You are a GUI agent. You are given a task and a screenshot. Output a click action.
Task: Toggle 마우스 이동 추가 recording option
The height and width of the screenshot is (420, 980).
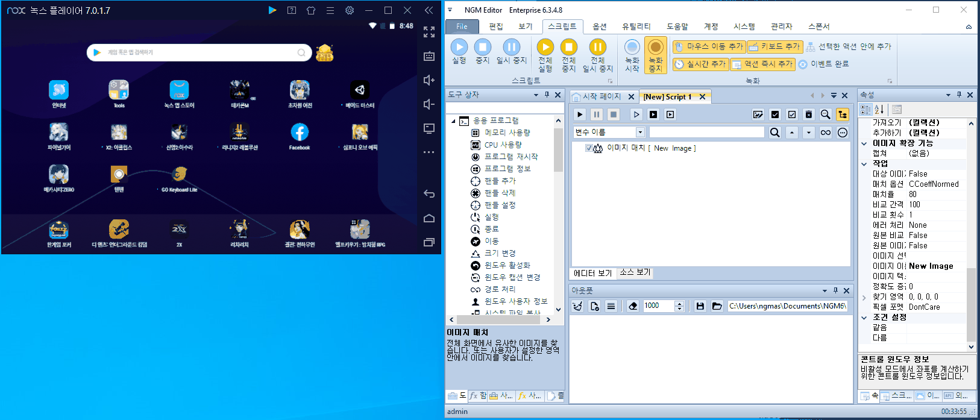point(709,46)
